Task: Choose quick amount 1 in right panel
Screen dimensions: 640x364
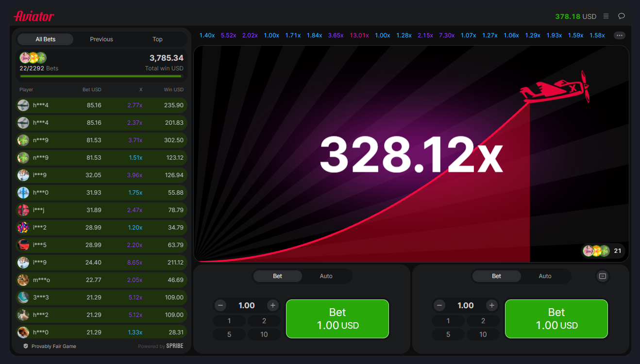Action: (448, 321)
